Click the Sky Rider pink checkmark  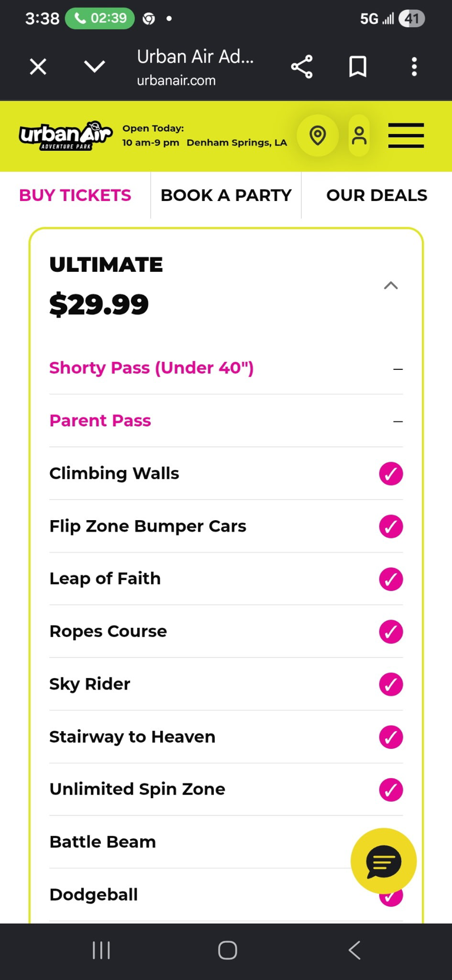(x=391, y=684)
